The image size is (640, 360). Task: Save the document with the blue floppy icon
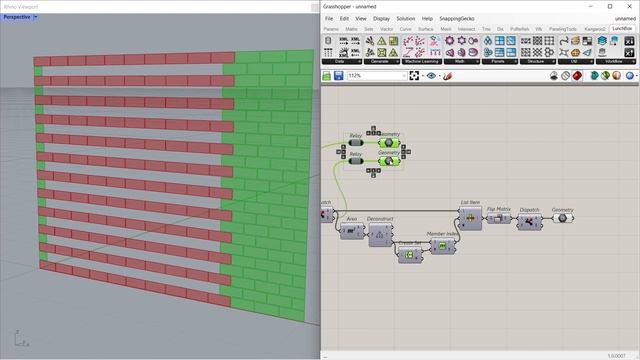[338, 76]
